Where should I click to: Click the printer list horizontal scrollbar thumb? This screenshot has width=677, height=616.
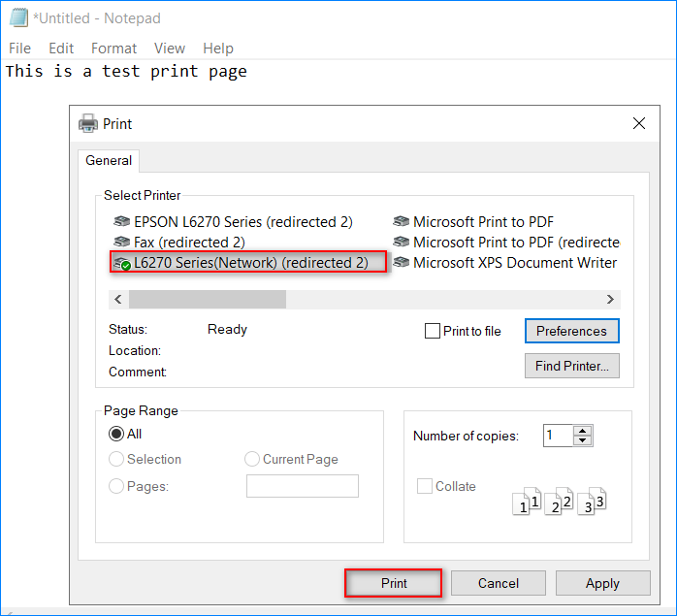pyautogui.click(x=208, y=300)
